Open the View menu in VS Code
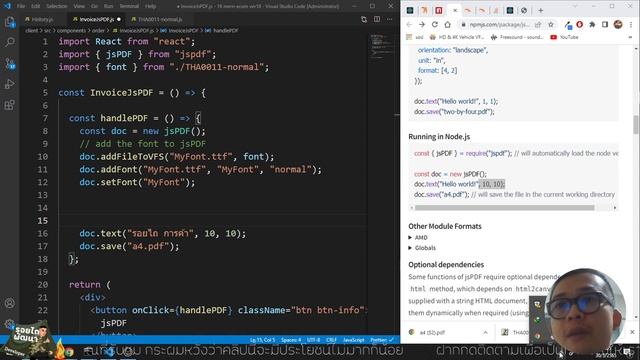The image size is (640, 360). 79,6
